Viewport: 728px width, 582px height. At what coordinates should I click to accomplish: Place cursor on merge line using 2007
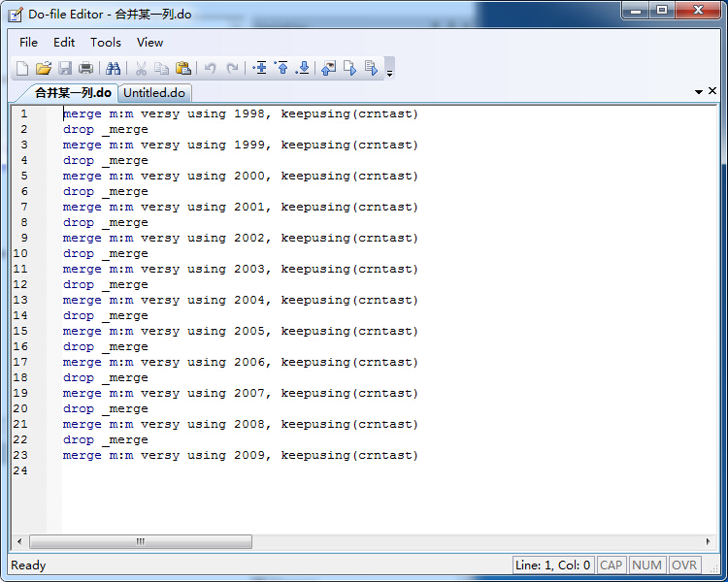pos(241,393)
